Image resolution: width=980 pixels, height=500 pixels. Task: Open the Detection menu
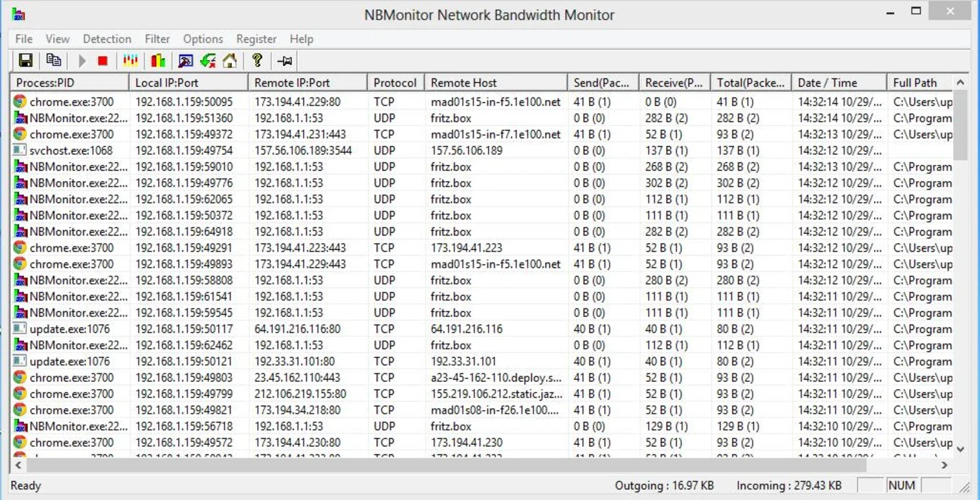[107, 39]
